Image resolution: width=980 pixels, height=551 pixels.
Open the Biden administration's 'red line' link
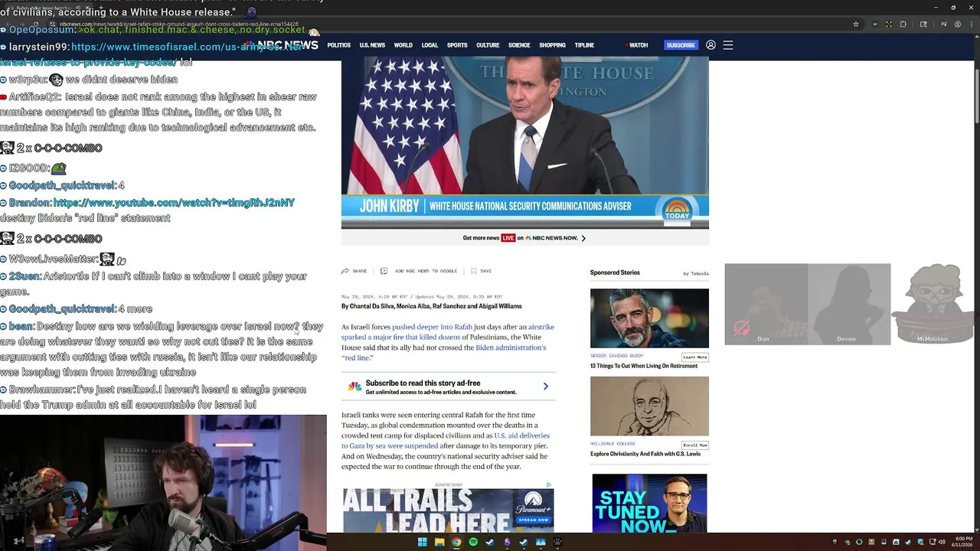[x=444, y=353]
